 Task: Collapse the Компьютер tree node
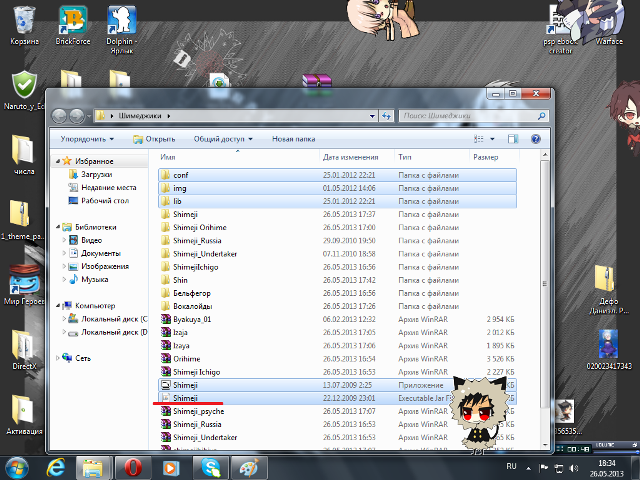coord(58,305)
